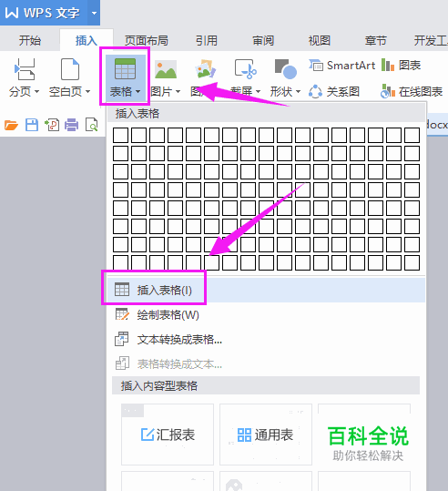Choose 绘制表格(W) menu item
448x491 pixels.
click(266, 315)
